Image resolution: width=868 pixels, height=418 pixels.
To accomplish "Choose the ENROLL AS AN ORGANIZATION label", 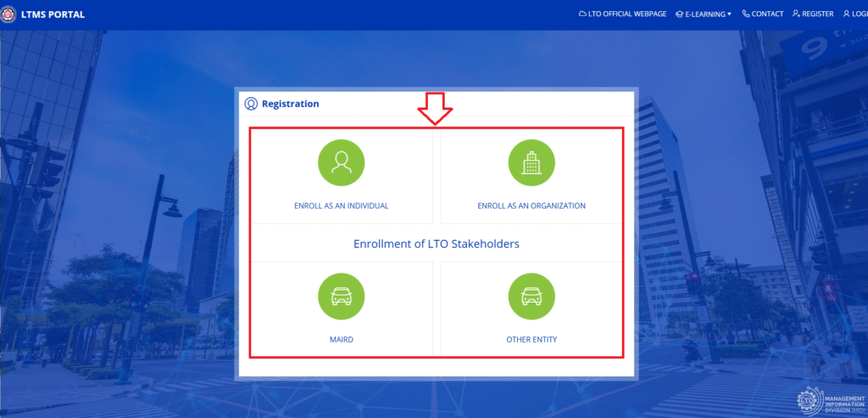I will [x=531, y=206].
